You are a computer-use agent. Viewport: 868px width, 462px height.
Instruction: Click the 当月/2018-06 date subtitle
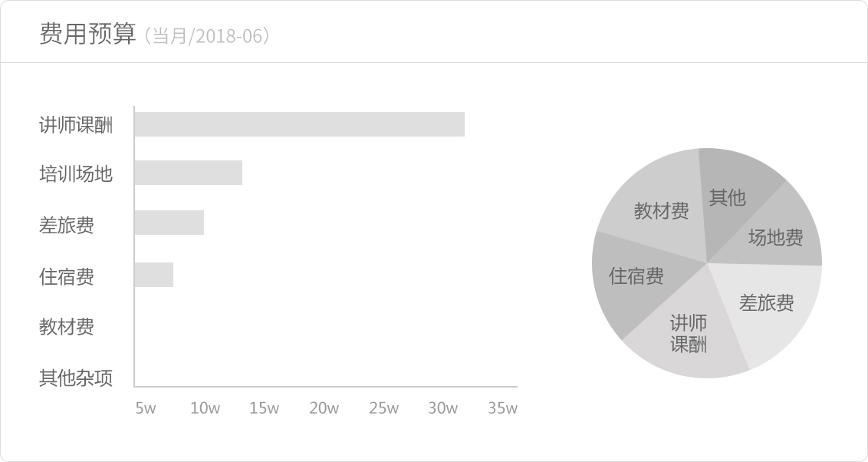coord(207,35)
